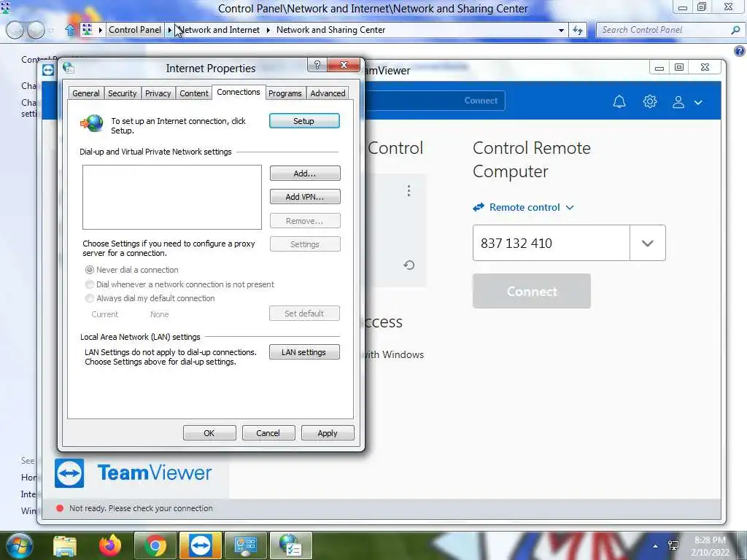747x560 pixels.
Task: Expand the account menu chevron in TeamViewer
Action: 698,102
